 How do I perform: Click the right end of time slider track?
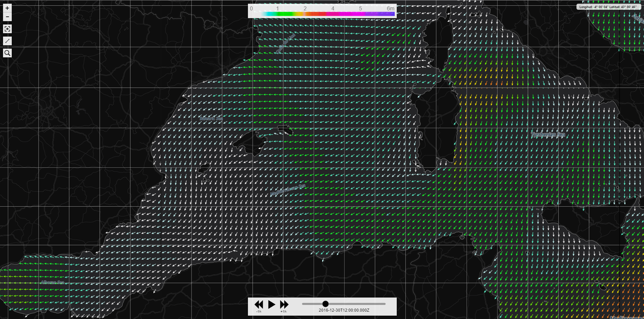coord(385,304)
